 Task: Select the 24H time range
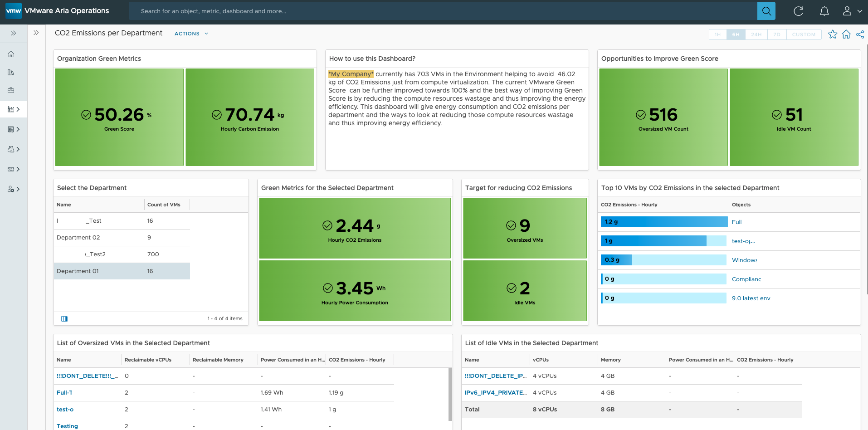pyautogui.click(x=756, y=34)
